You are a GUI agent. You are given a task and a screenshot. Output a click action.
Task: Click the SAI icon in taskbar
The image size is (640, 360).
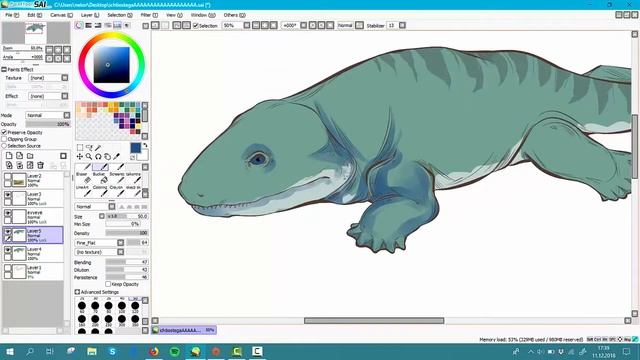pyautogui.click(x=196, y=351)
